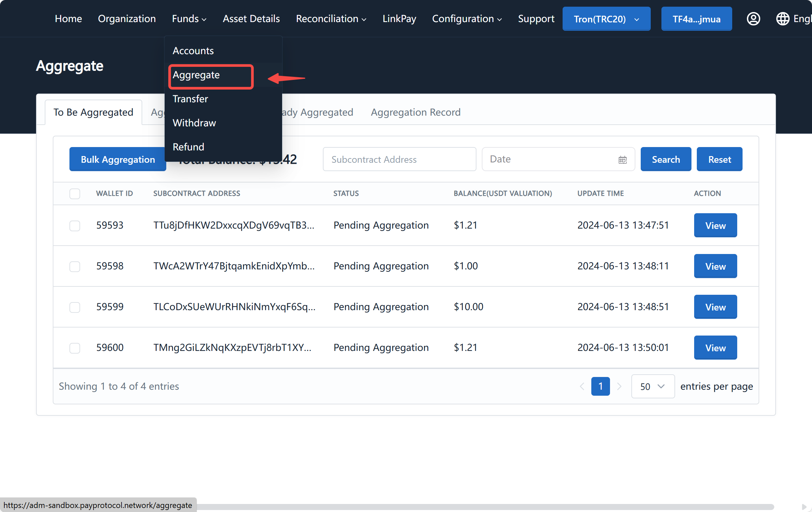
Task: Go to Home in the navigation bar
Action: coord(68,19)
